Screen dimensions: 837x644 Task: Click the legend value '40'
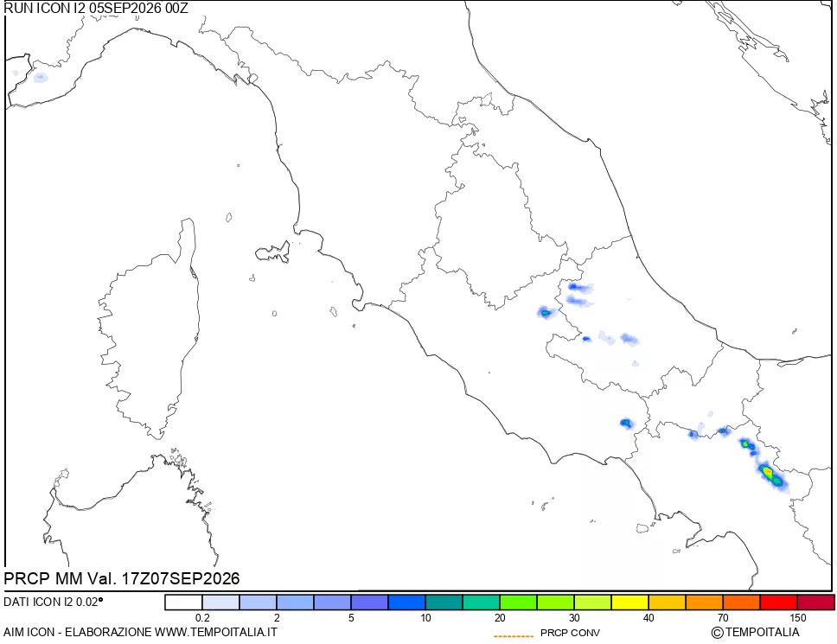point(649,618)
